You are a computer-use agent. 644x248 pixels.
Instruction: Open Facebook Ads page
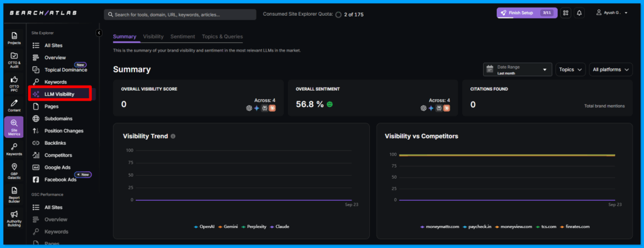[x=60, y=180]
